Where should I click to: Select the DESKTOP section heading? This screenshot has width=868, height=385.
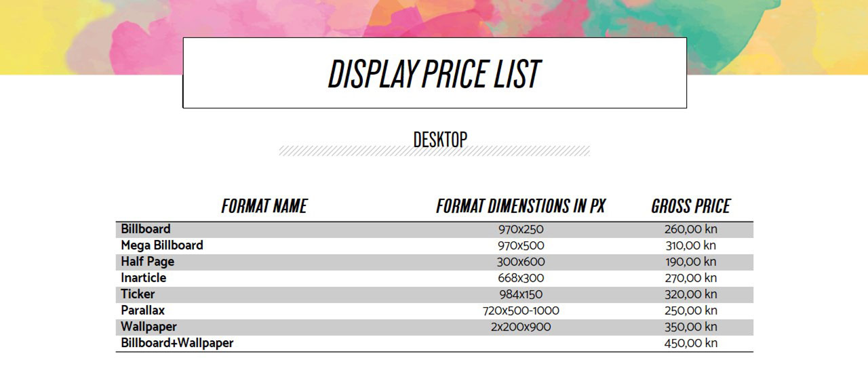(440, 139)
